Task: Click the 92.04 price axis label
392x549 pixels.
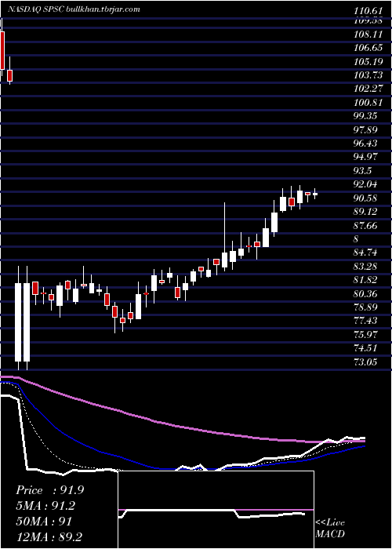Action: [x=365, y=184]
